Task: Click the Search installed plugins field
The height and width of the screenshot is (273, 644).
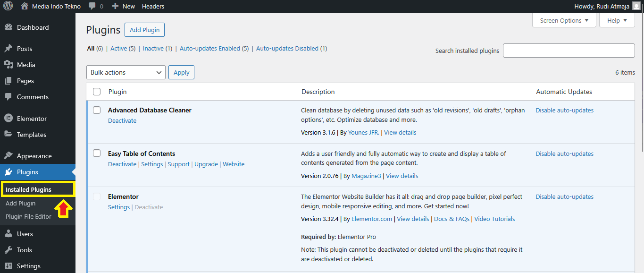Action: point(569,51)
